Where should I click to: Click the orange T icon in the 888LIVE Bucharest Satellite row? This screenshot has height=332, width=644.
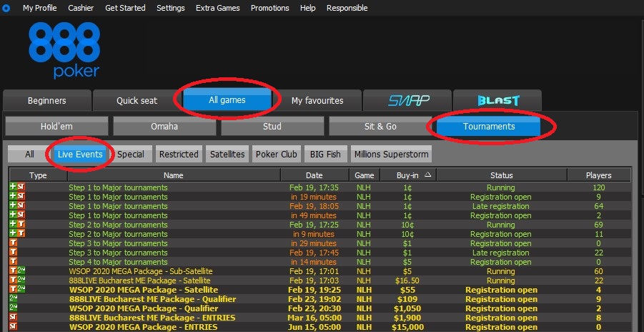tap(13, 280)
